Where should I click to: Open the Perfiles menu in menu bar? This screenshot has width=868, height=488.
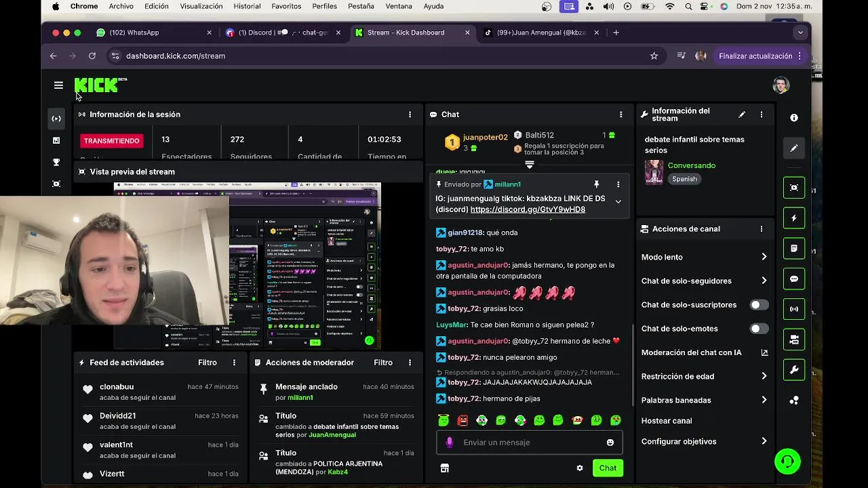coord(324,6)
